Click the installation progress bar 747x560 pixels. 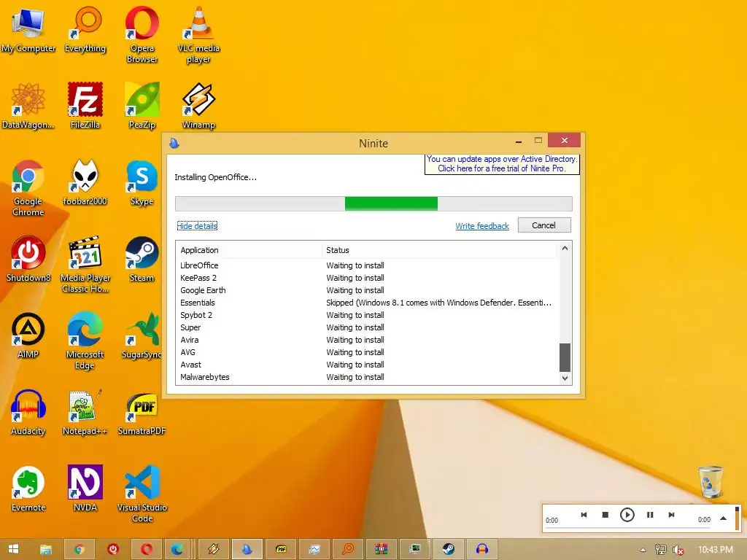(373, 203)
